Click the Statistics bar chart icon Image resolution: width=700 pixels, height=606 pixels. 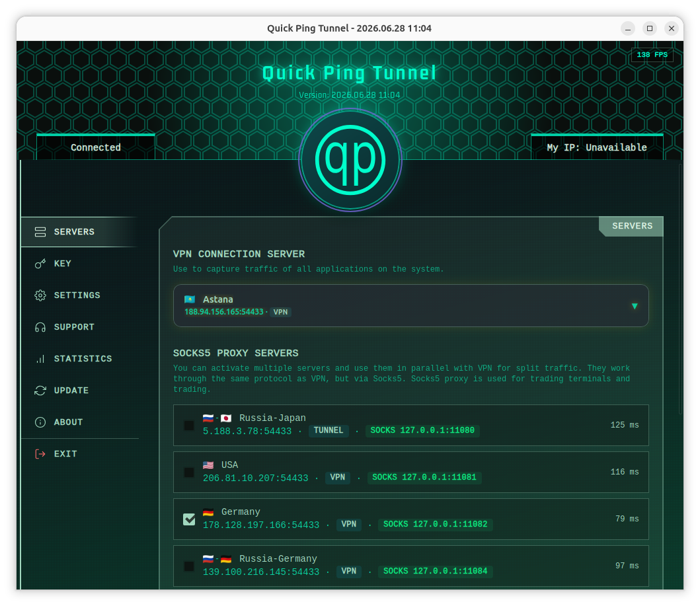40,359
